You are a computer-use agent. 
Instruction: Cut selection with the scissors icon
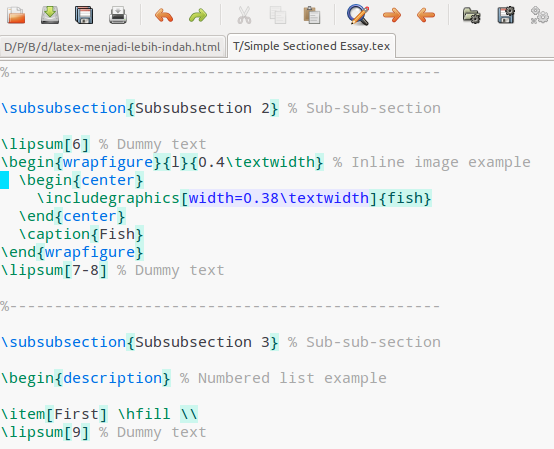click(x=244, y=15)
